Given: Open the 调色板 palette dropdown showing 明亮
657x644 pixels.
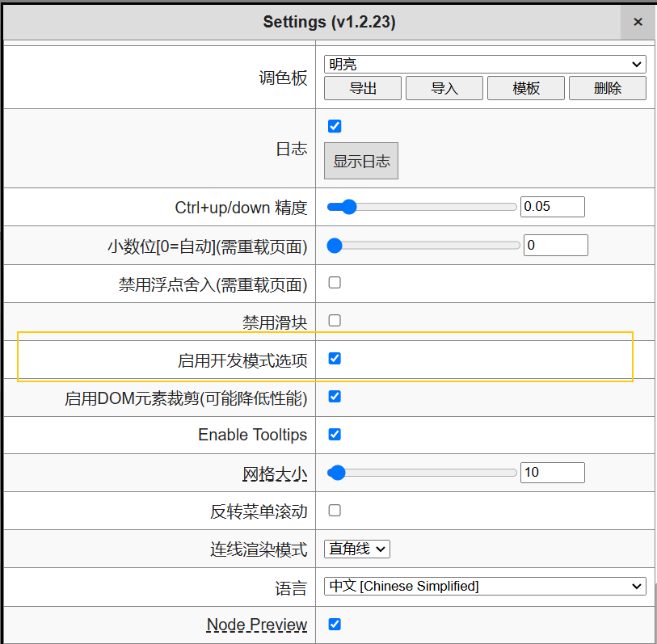Looking at the screenshot, I should pos(485,65).
